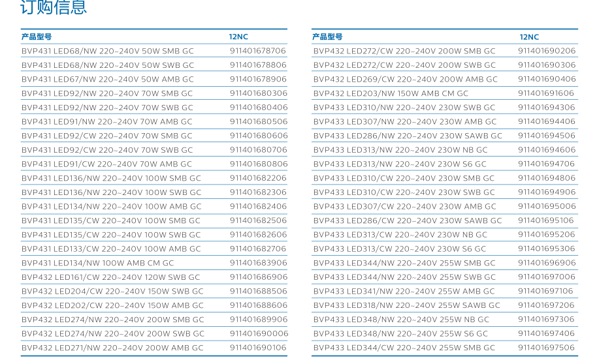Click product BVP432 LED161/CW 120W SWB GC
Viewport: 614px width, 364px height.
pyautogui.click(x=111, y=277)
